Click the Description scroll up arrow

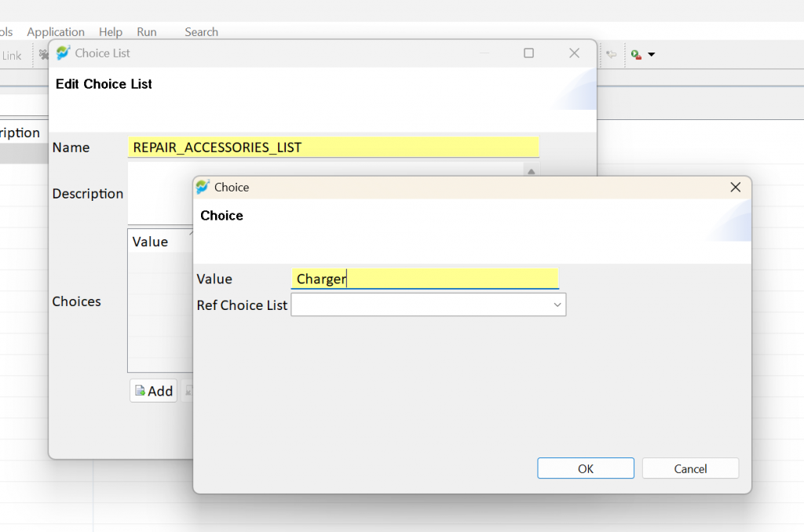532,171
